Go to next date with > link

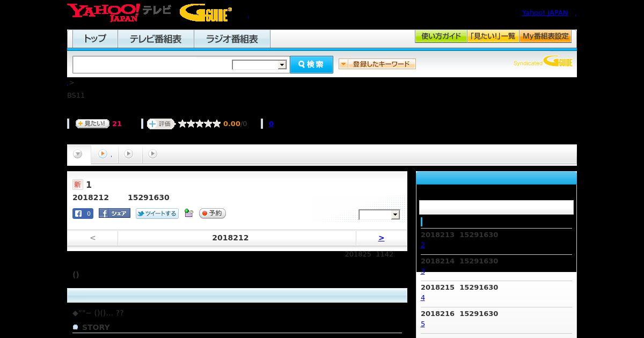(381, 238)
